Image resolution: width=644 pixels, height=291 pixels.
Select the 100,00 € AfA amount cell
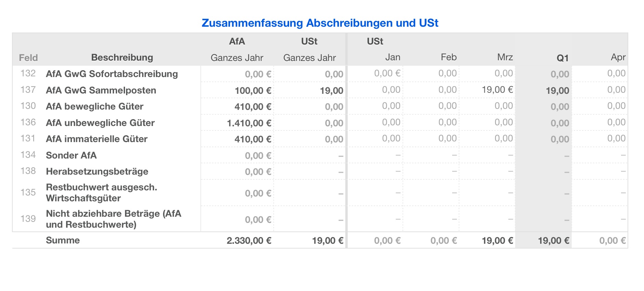click(x=253, y=91)
